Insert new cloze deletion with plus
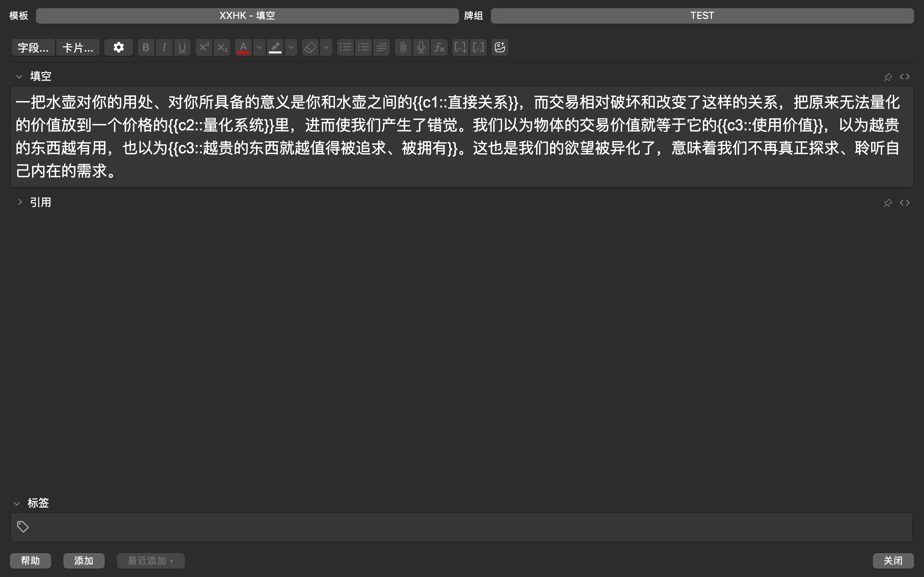The width and height of the screenshot is (924, 577). [460, 47]
